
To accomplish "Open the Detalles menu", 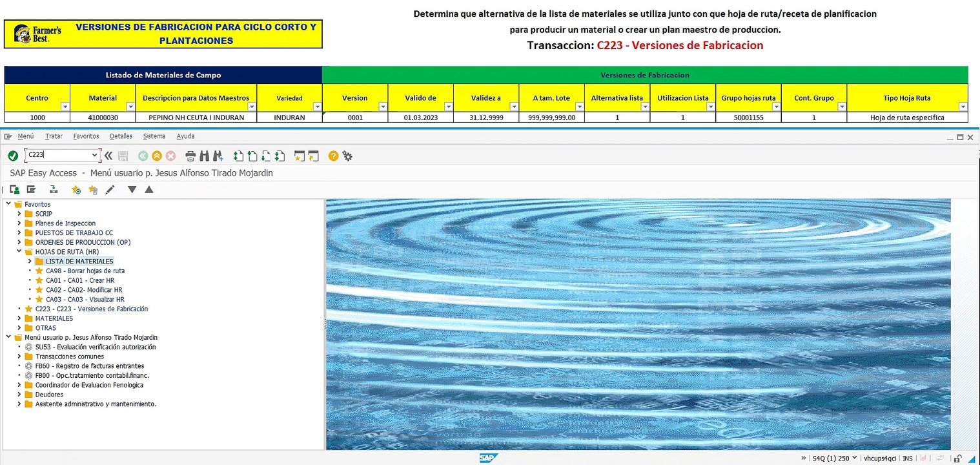I will (x=121, y=136).
